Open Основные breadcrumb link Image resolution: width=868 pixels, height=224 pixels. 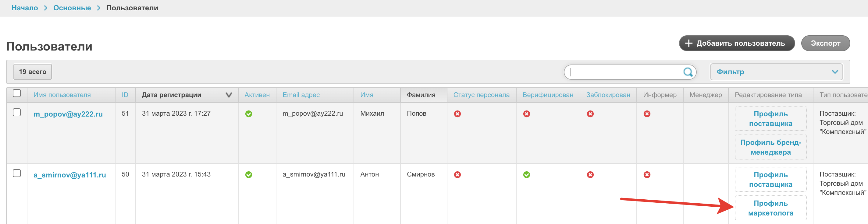click(72, 8)
